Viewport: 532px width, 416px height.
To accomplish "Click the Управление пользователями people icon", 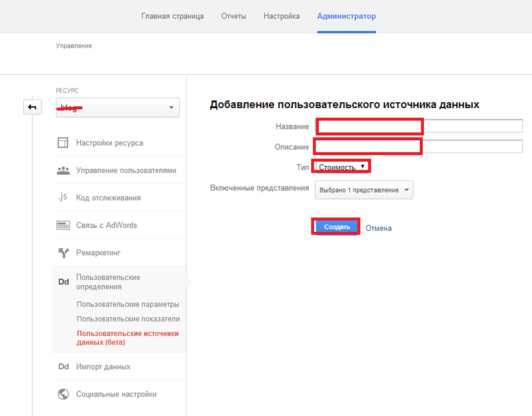I will [63, 170].
